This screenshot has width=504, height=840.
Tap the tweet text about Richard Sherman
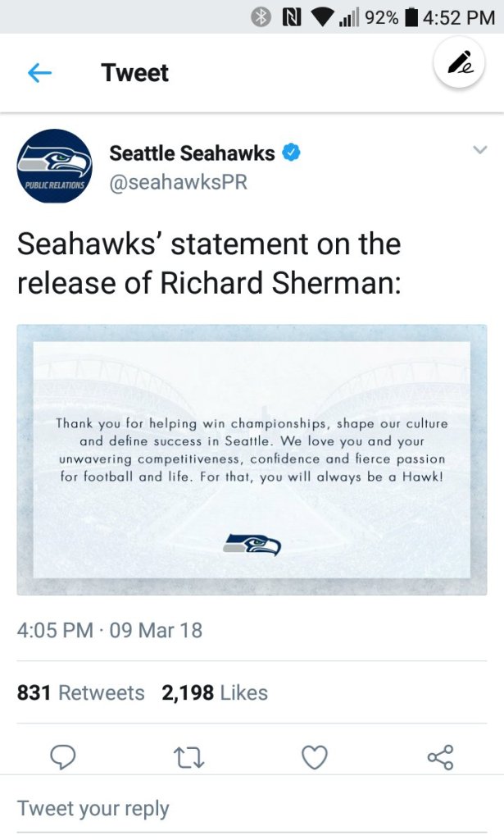point(209,262)
